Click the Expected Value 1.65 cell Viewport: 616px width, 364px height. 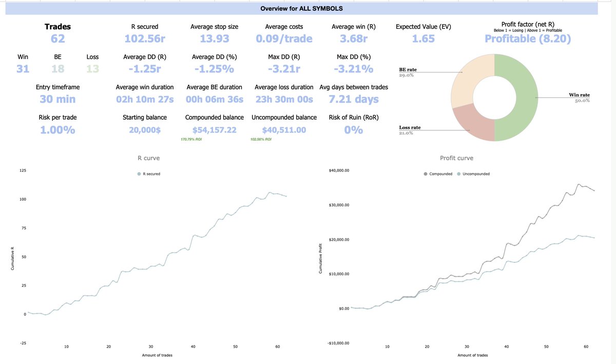coord(423,39)
